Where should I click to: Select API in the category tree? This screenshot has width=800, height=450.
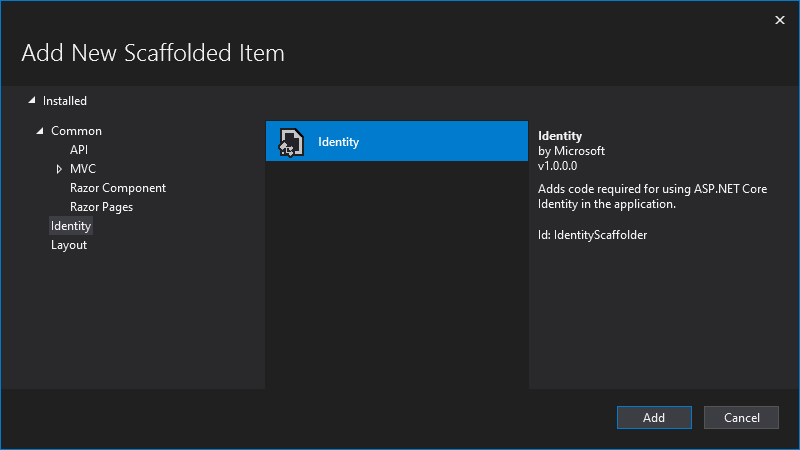[79, 150]
